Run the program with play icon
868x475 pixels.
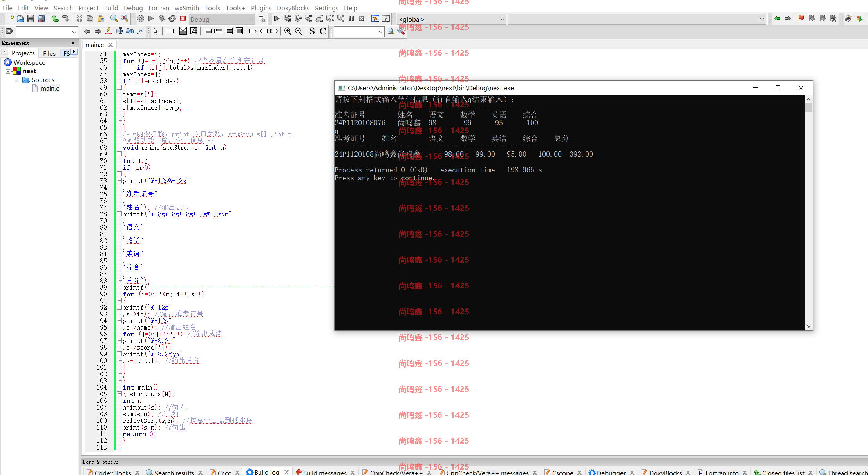(x=151, y=18)
